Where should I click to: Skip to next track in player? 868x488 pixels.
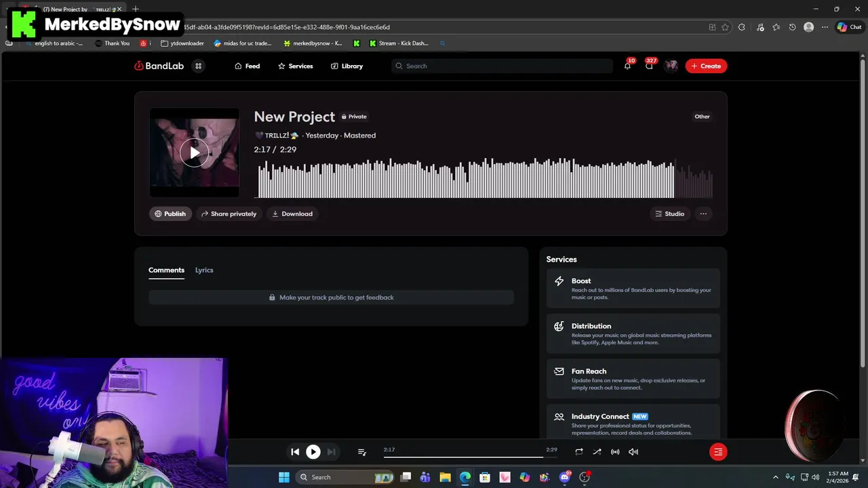pos(331,451)
